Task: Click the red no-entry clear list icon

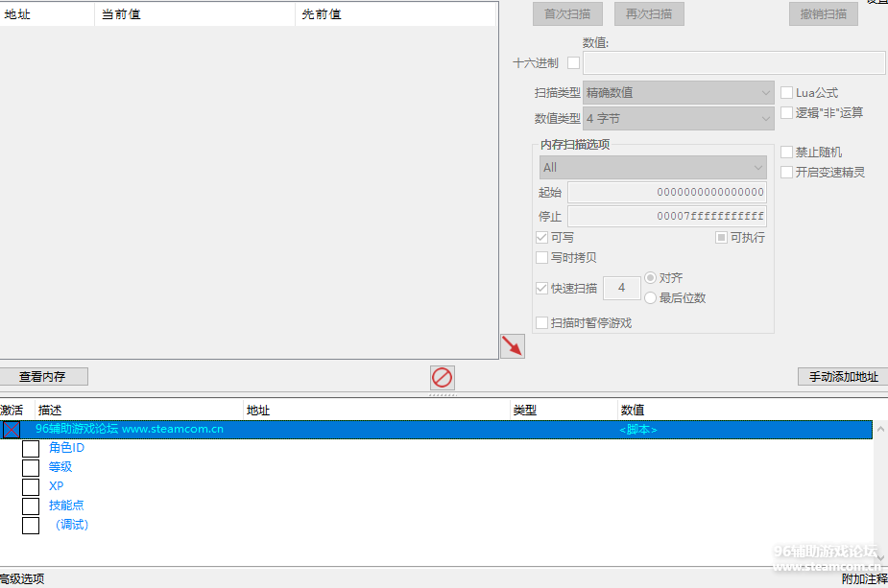Action: [442, 377]
